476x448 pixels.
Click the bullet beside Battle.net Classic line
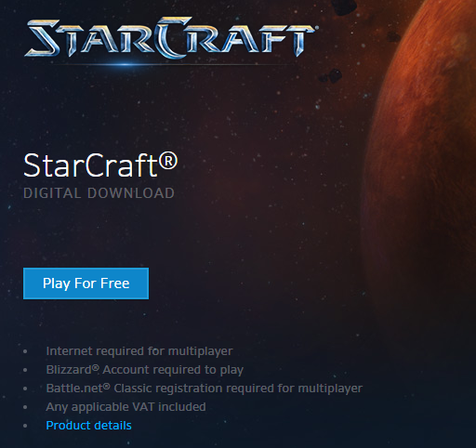click(x=25, y=389)
